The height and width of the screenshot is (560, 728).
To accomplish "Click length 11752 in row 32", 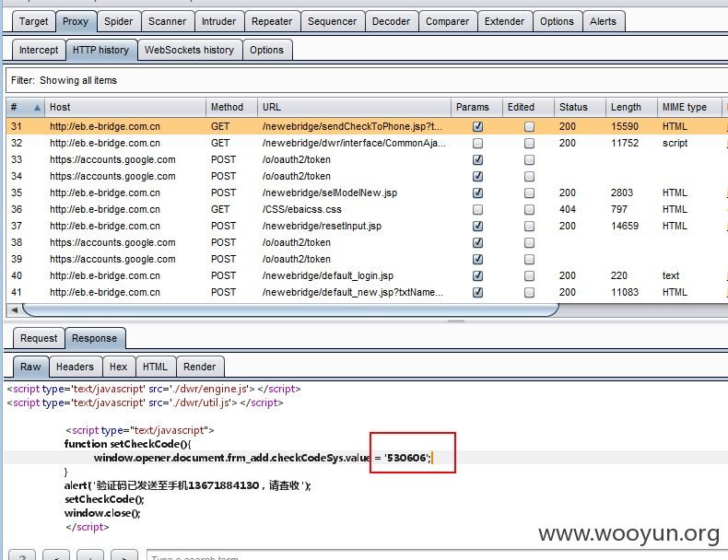I will click(625, 143).
